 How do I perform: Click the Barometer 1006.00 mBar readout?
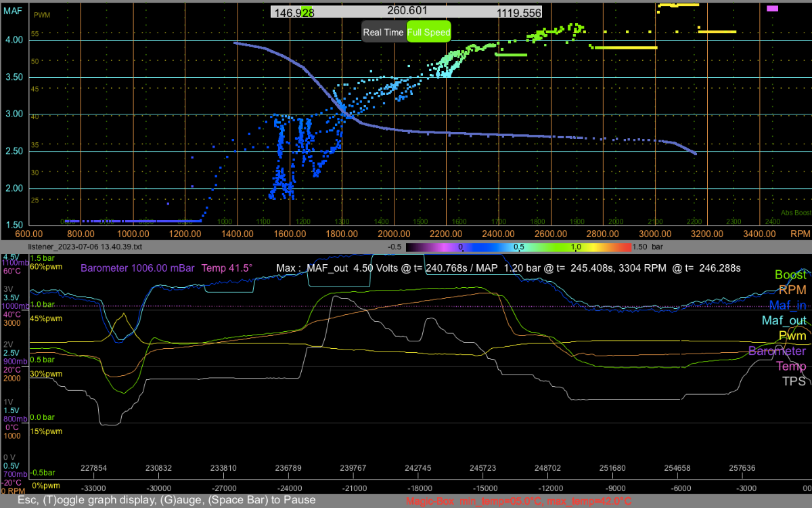pyautogui.click(x=137, y=268)
